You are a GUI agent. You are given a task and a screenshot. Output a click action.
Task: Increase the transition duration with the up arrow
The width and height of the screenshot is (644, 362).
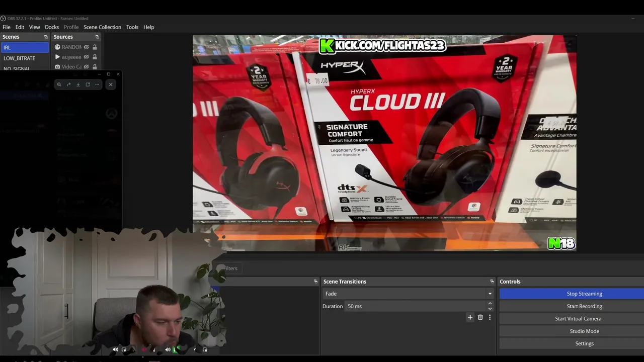tap(490, 304)
